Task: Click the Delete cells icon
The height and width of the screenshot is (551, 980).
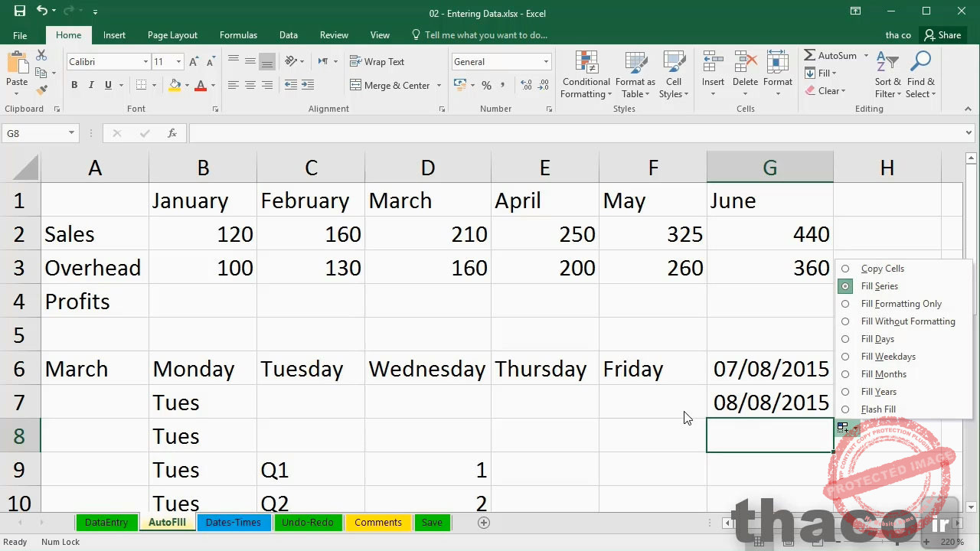Action: pyautogui.click(x=745, y=63)
